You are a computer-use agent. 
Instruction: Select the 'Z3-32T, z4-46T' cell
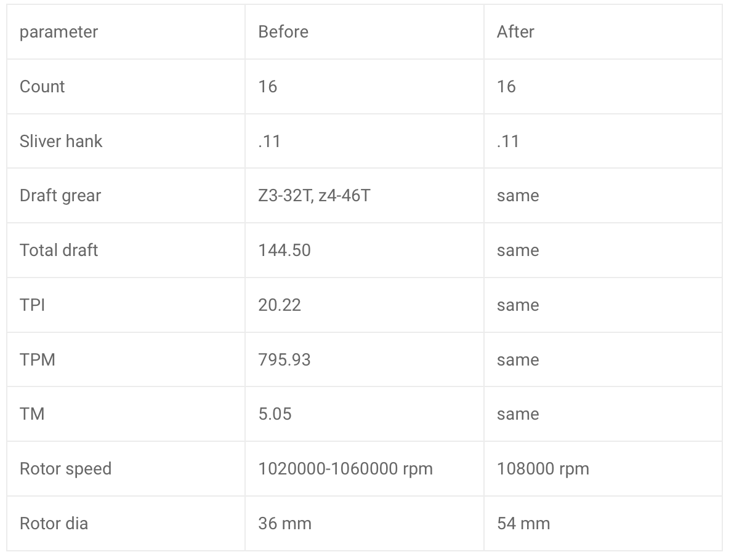pyautogui.click(x=364, y=196)
